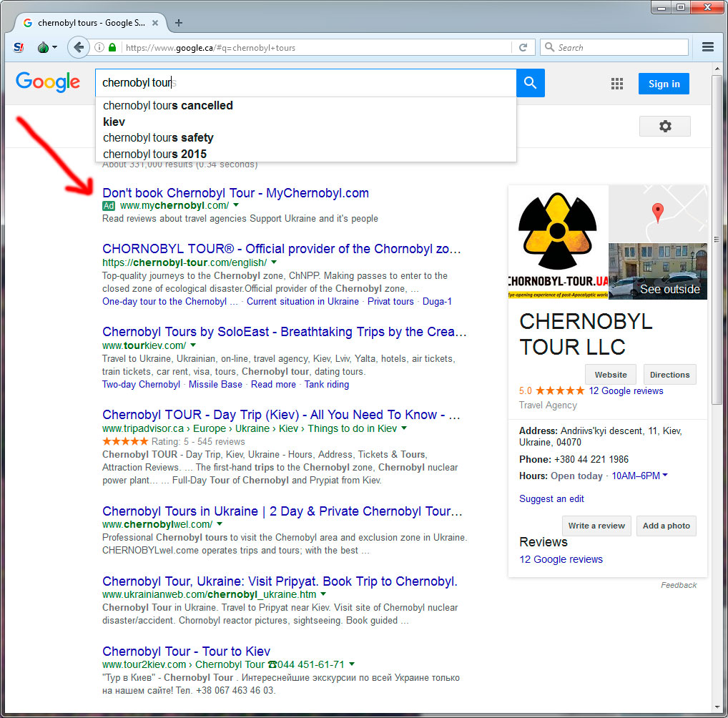Image resolution: width=728 pixels, height=718 pixels.
Task: Select the 'chernobyl tours cancelled' suggestion
Action: (x=168, y=105)
